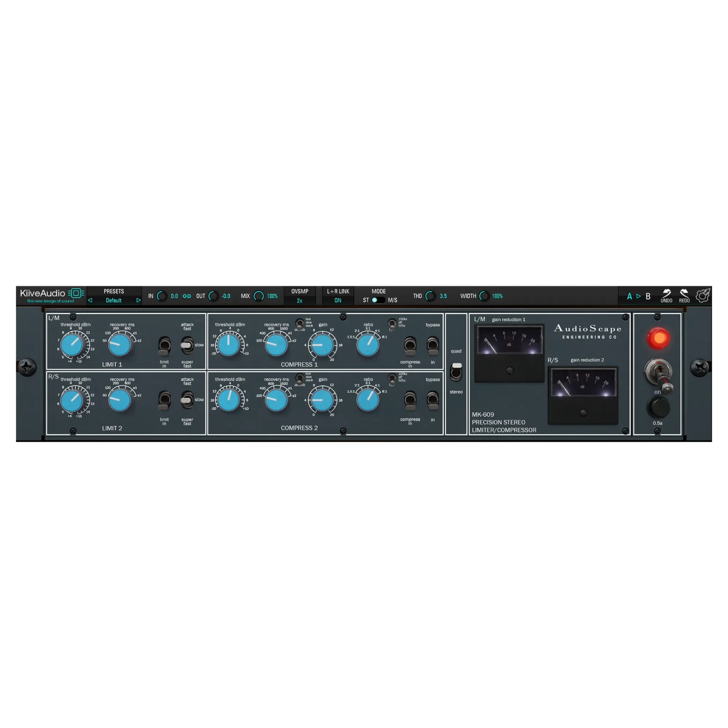This screenshot has height=728, width=728.
Task: Select the B state slot
Action: (x=648, y=296)
